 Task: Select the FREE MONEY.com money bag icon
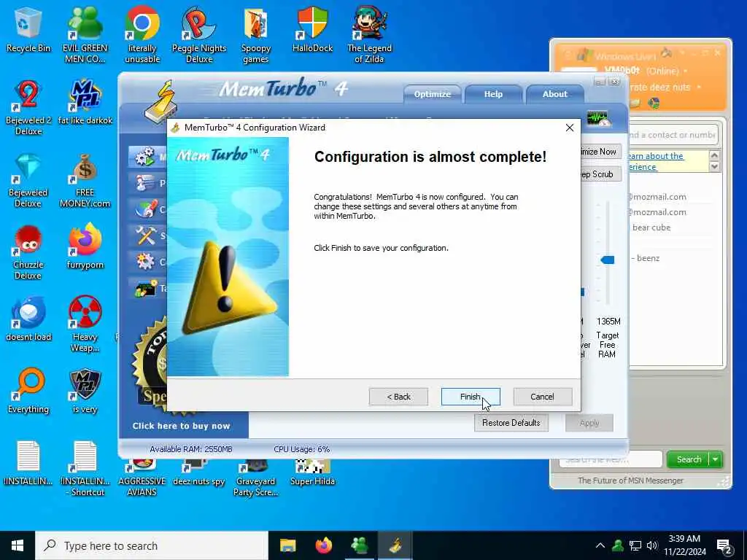[x=85, y=180]
